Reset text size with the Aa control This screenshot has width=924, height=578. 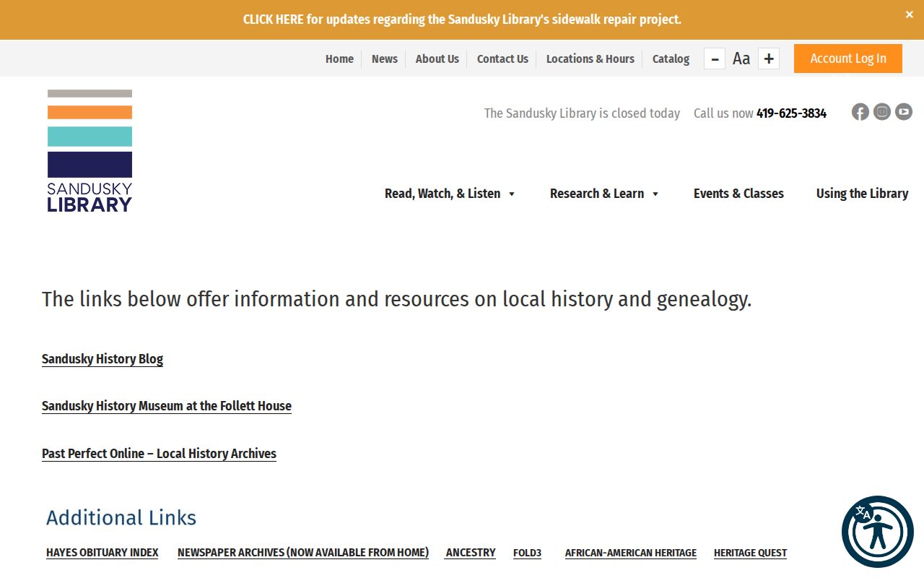[741, 59]
